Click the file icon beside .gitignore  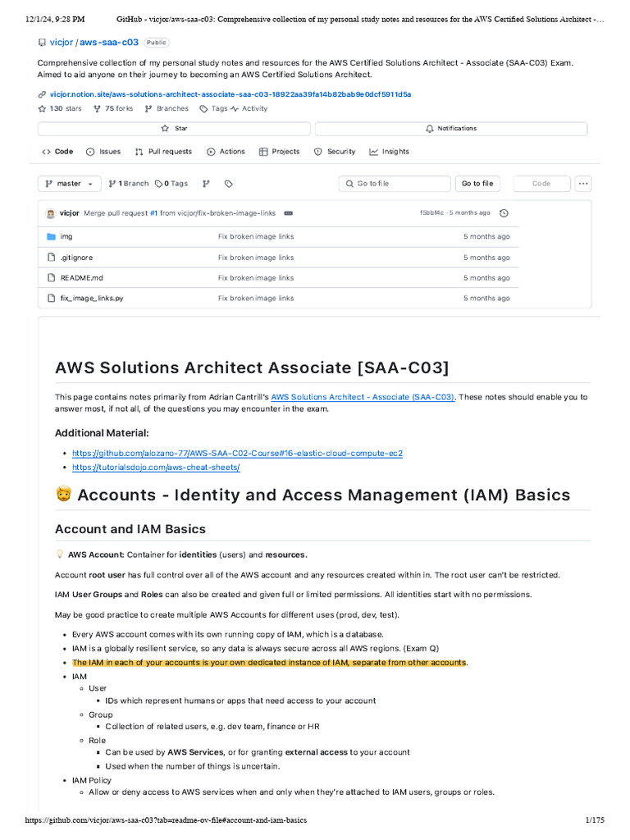click(x=52, y=258)
